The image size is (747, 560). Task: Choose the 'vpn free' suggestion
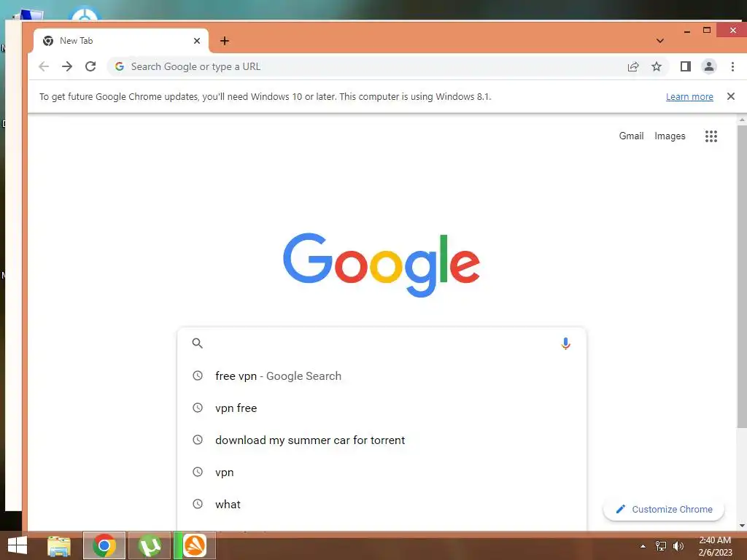click(x=381, y=408)
